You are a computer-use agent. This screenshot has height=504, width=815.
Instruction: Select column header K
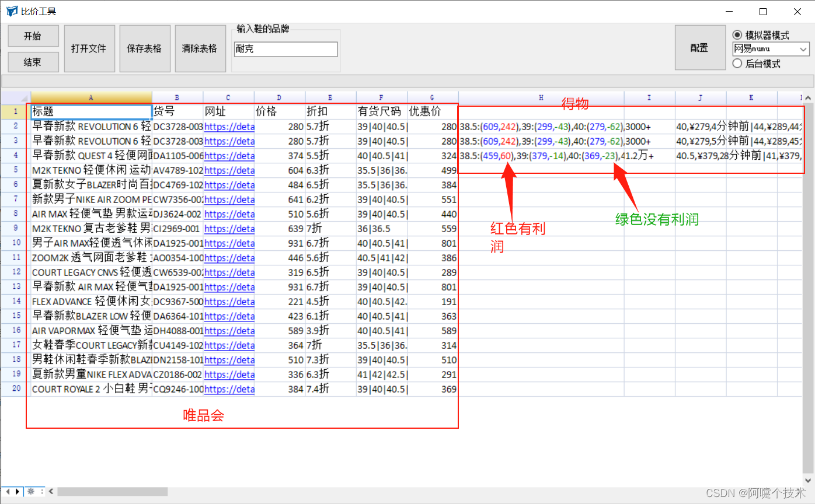(751, 97)
